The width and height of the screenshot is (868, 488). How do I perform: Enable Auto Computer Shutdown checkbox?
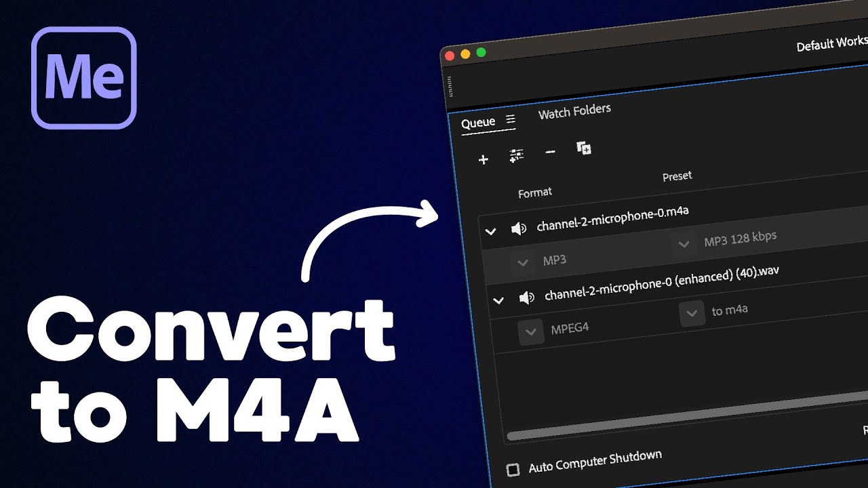(x=513, y=469)
